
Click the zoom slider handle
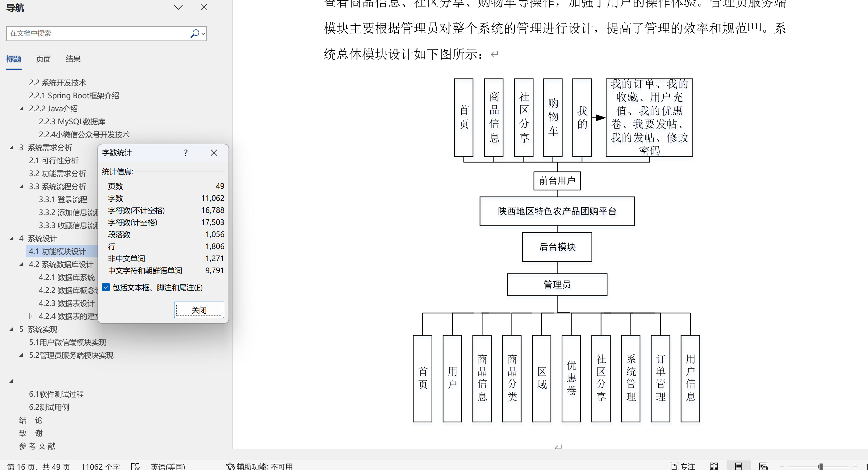[x=821, y=467]
